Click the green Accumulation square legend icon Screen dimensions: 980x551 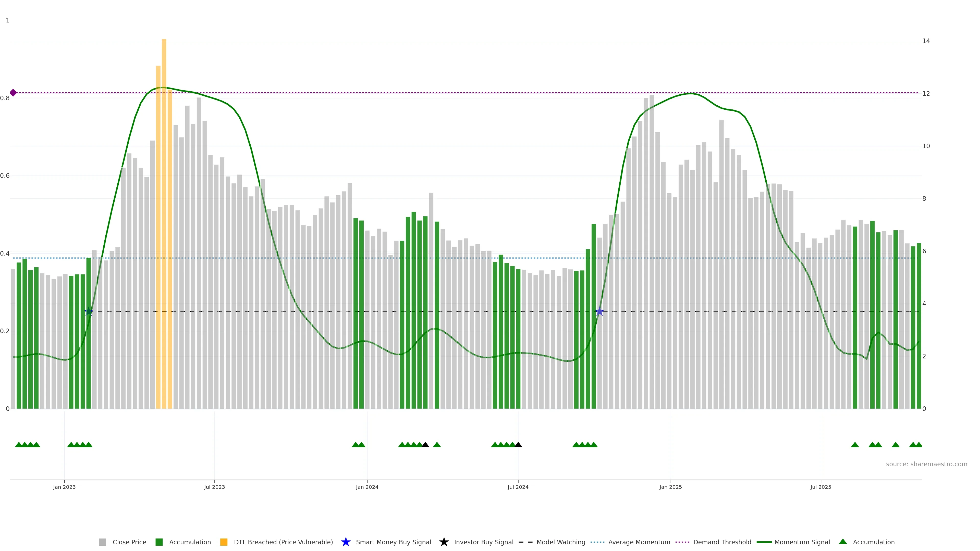pyautogui.click(x=159, y=542)
